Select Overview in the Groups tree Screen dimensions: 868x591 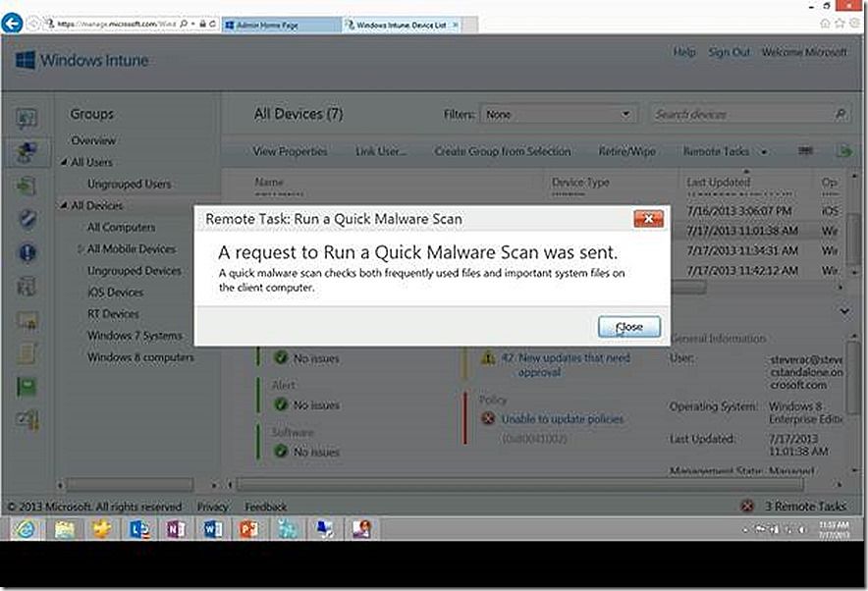point(93,140)
